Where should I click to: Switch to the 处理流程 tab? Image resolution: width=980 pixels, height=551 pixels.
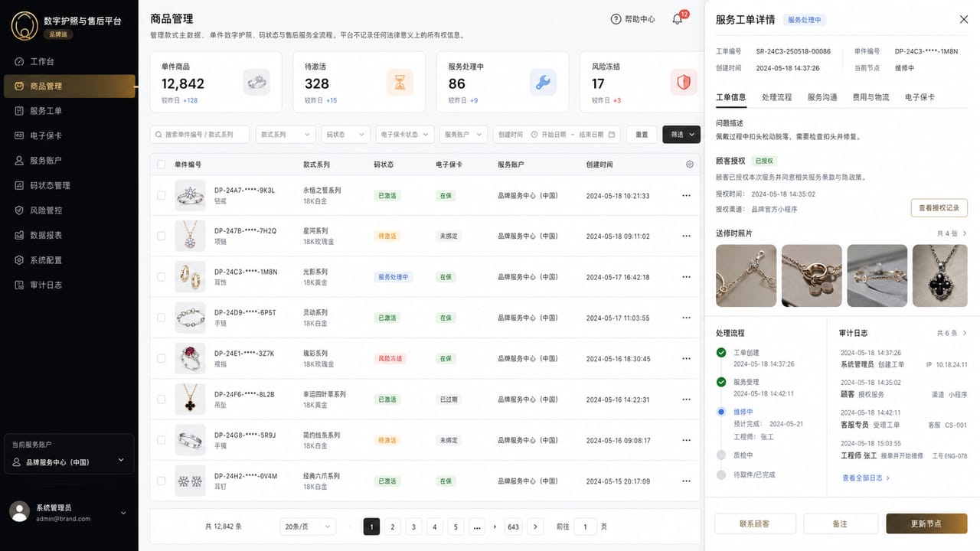[776, 97]
